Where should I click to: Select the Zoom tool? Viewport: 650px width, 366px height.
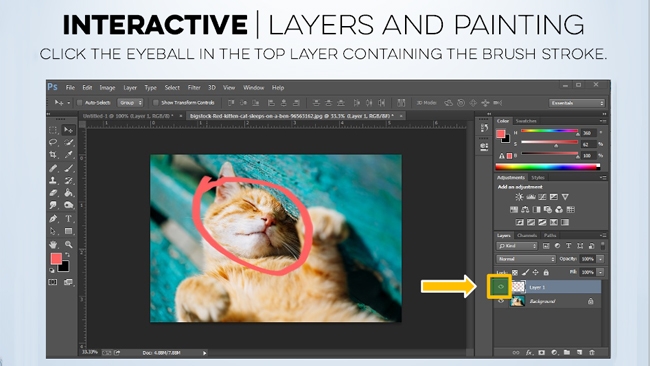(68, 245)
